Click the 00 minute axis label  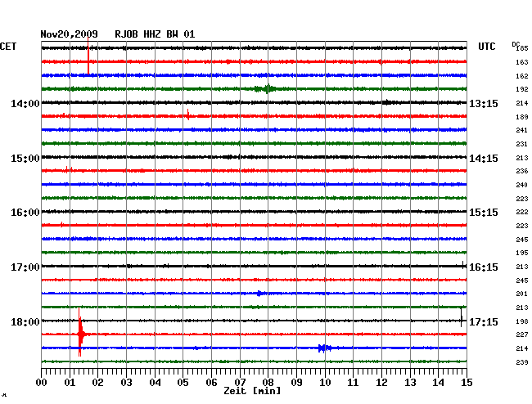point(42,382)
